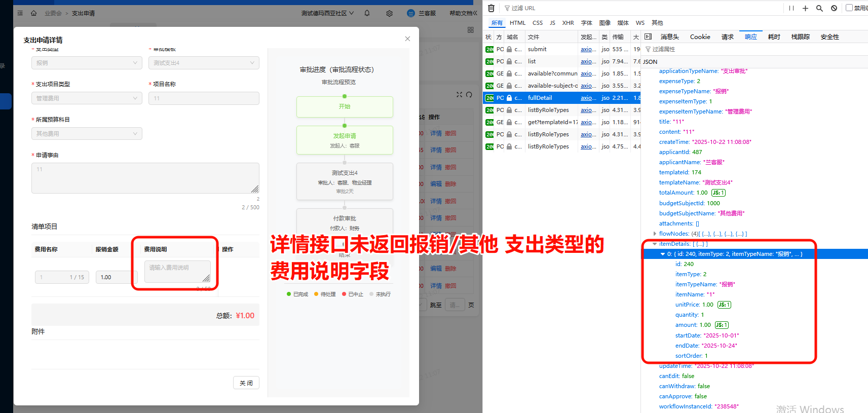Image resolution: width=868 pixels, height=413 pixels.
Task: Open the 其他费用 budget subject dropdown
Action: tap(87, 134)
